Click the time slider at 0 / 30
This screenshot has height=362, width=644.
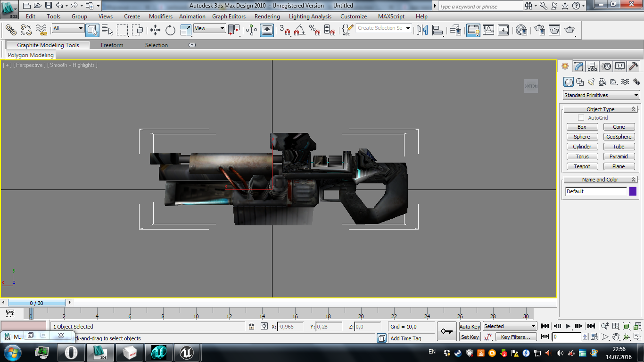pyautogui.click(x=37, y=303)
